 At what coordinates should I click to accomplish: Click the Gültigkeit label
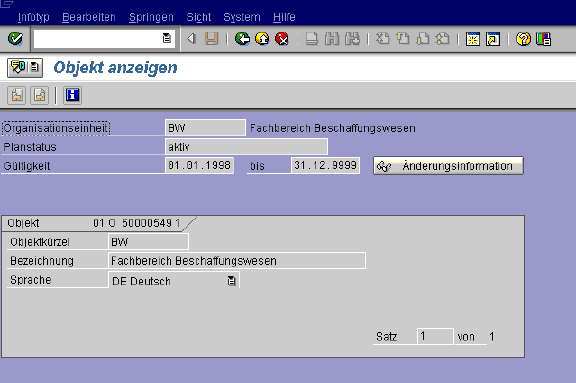click(x=27, y=166)
